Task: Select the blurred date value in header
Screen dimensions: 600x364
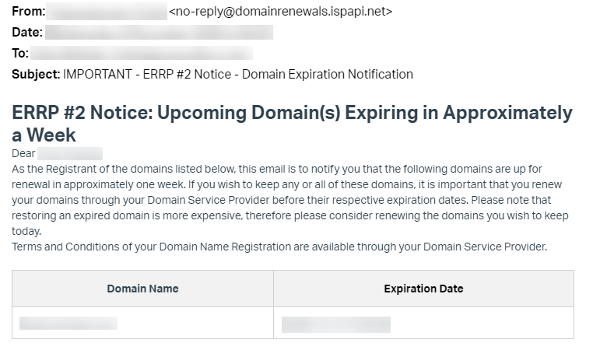Action: [x=159, y=33]
